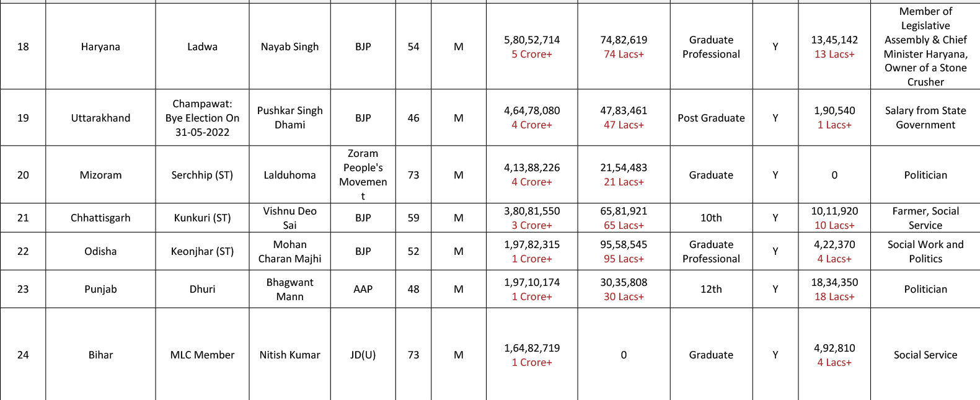Click the Haryana state cell
This screenshot has width=980, height=400.
[100, 47]
